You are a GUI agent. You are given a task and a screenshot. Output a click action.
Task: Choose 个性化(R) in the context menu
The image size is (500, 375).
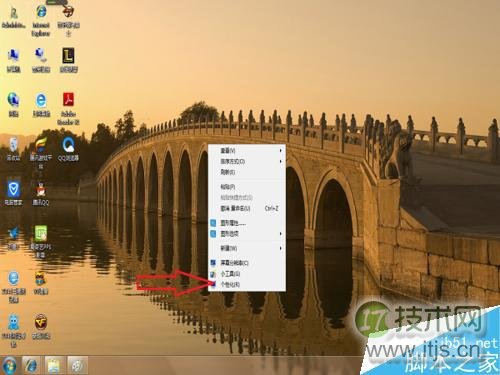pos(247,284)
